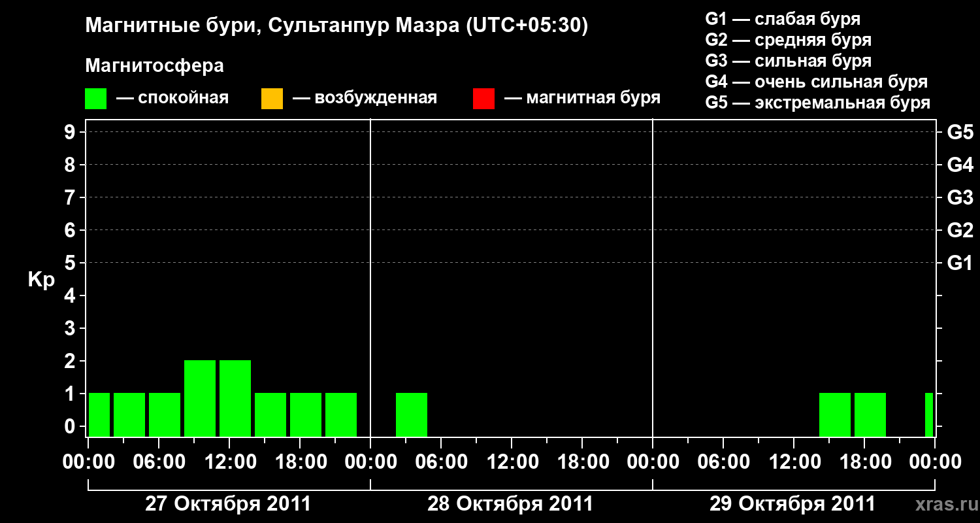Click the first Kp=2 bar before 12:00 on 27 Октября
The width and height of the screenshot is (980, 523).
[200, 398]
